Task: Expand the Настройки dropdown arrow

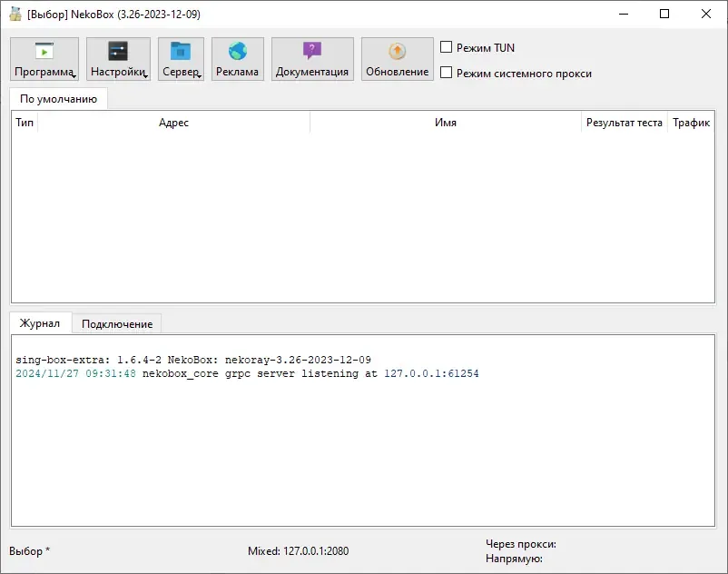Action: pyautogui.click(x=145, y=76)
